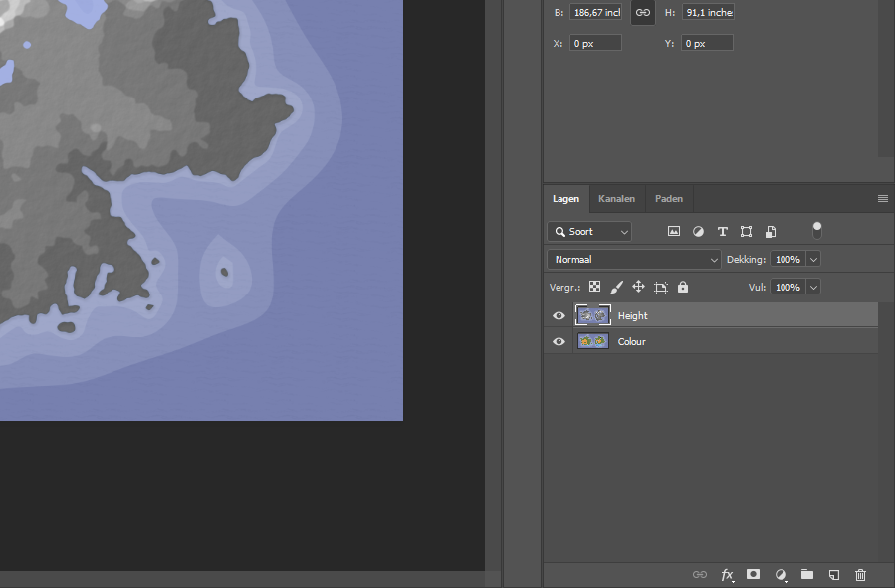The image size is (895, 588).
Task: Open the Normaal blend mode dropdown
Action: [x=633, y=259]
